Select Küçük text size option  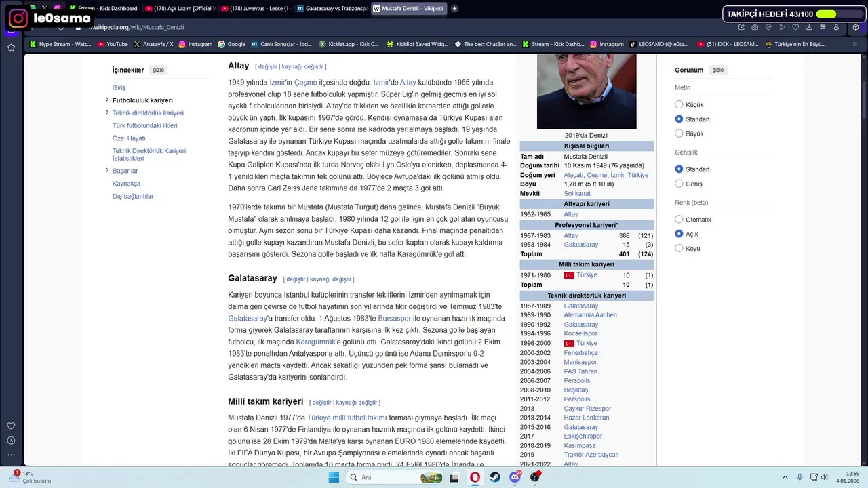tap(679, 105)
